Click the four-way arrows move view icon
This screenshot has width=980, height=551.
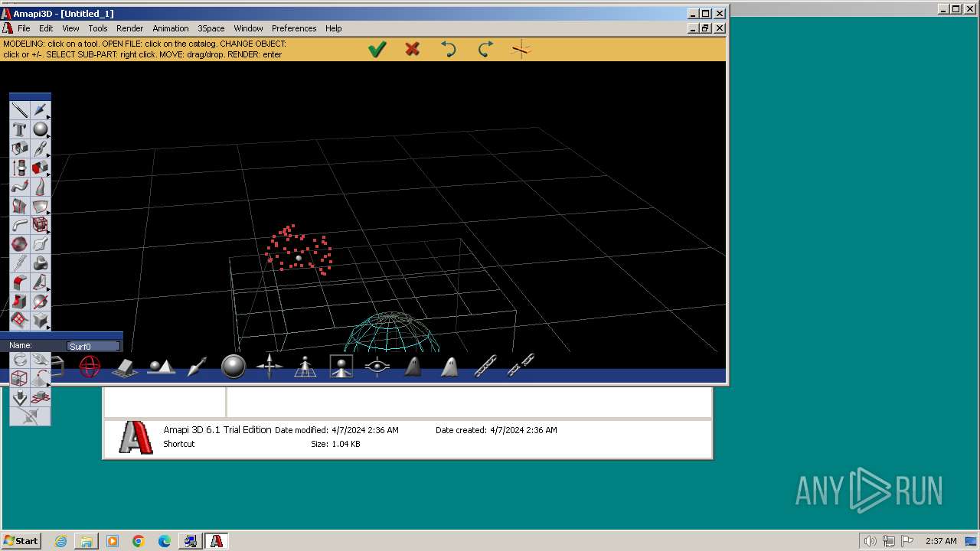point(269,367)
